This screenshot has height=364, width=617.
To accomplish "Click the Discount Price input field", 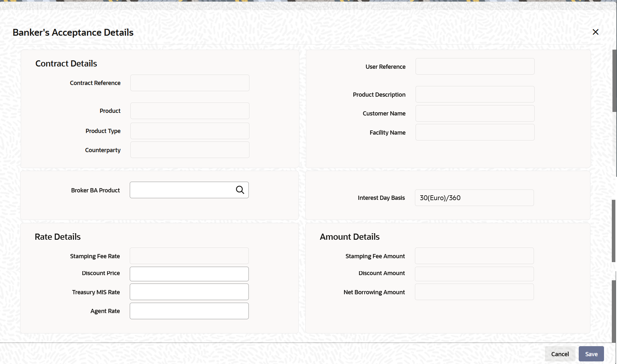I will 189,274.
